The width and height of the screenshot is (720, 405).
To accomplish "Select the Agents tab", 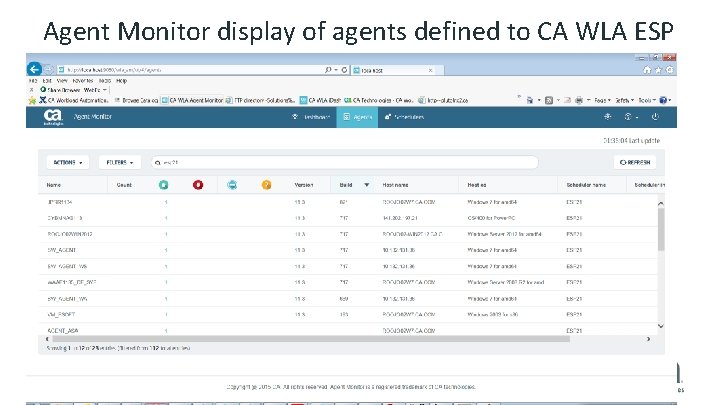I will pos(357,117).
